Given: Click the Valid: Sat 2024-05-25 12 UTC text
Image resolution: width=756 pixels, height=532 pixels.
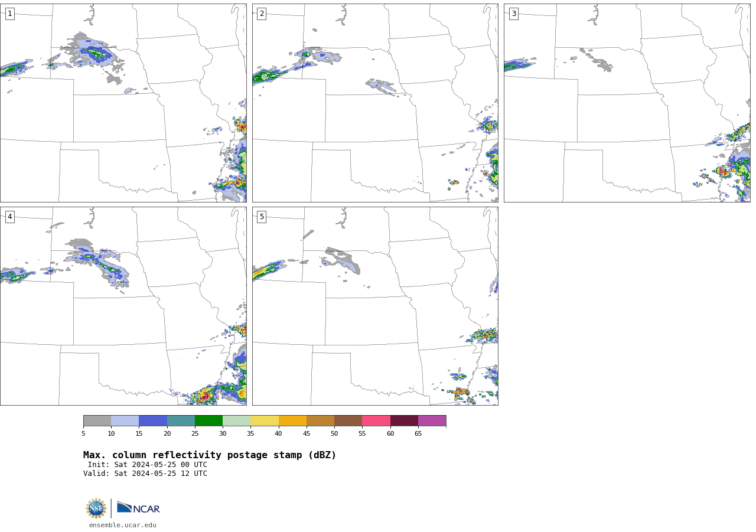Looking at the screenshot, I should coord(145,474).
